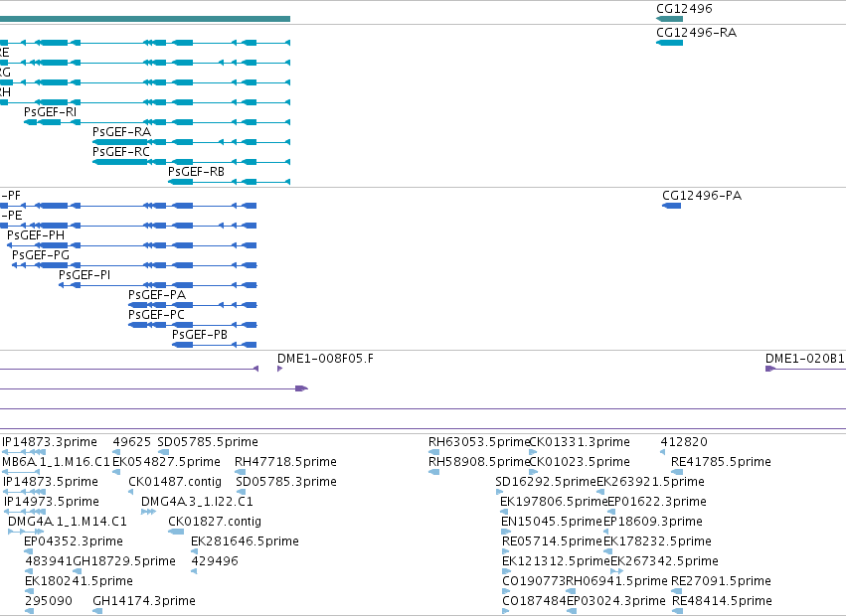The height and width of the screenshot is (616, 846).
Task: Click the PsGEF-RA transcript label
Action: [x=121, y=132]
